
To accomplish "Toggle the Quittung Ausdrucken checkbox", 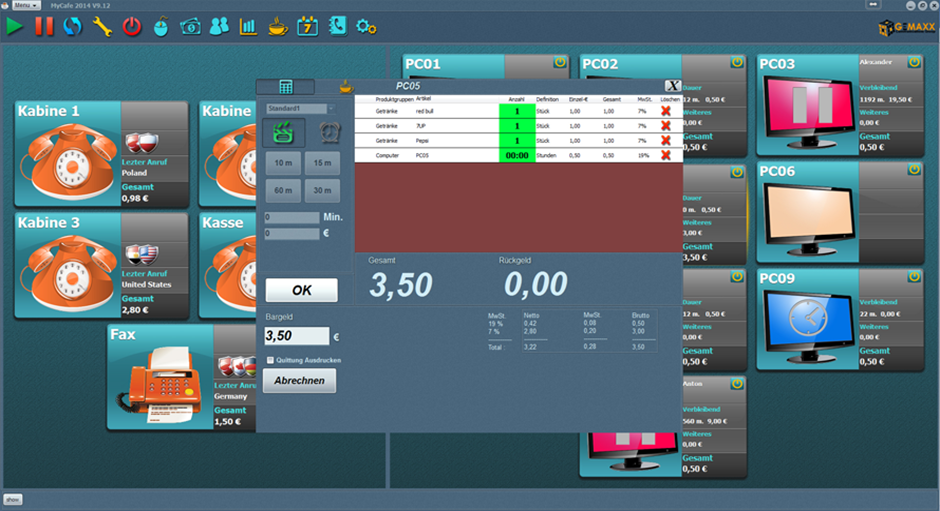I will (x=270, y=360).
